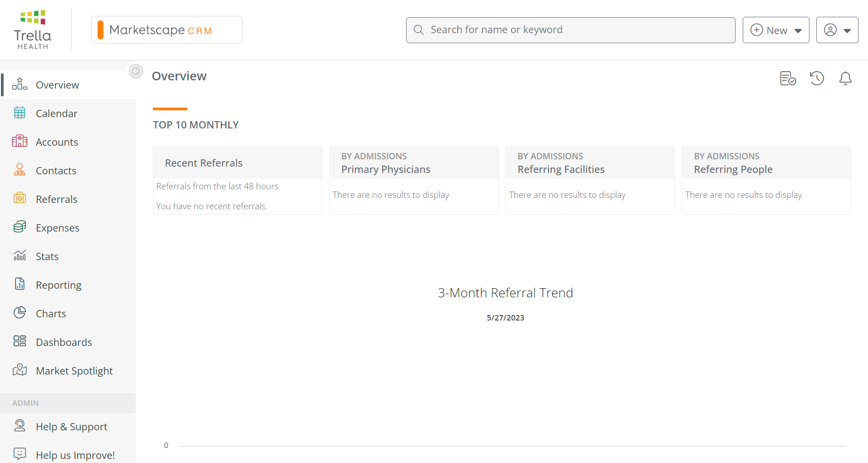This screenshot has height=463, width=868.
Task: Go to Referrals in the sidebar
Action: (56, 199)
